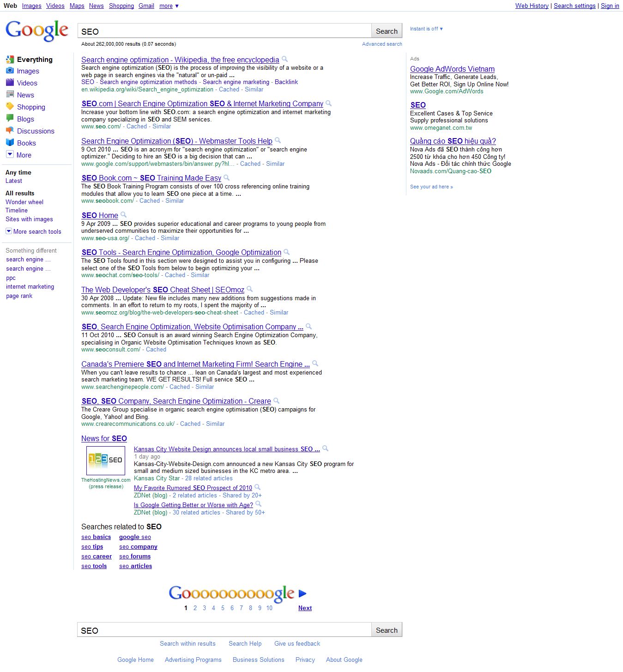Screen dimensions: 623x672
Task: Click the Images camera icon in sidebar
Action: 10,71
